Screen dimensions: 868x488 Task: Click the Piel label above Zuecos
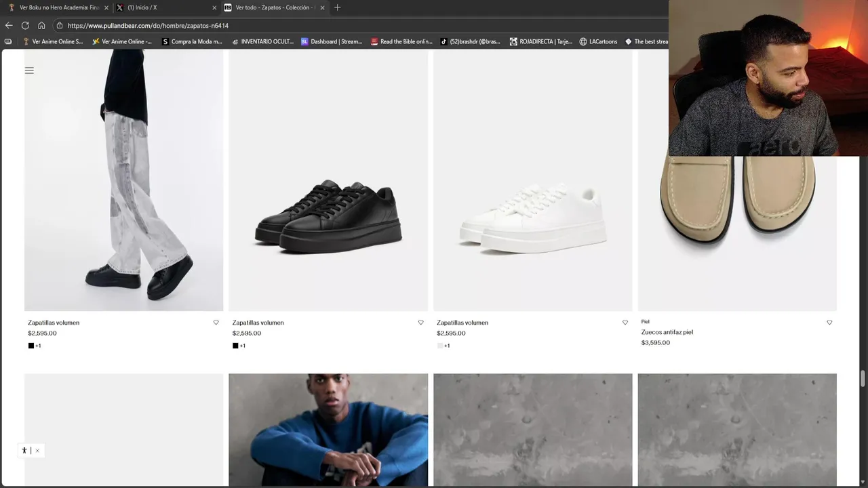(x=646, y=322)
